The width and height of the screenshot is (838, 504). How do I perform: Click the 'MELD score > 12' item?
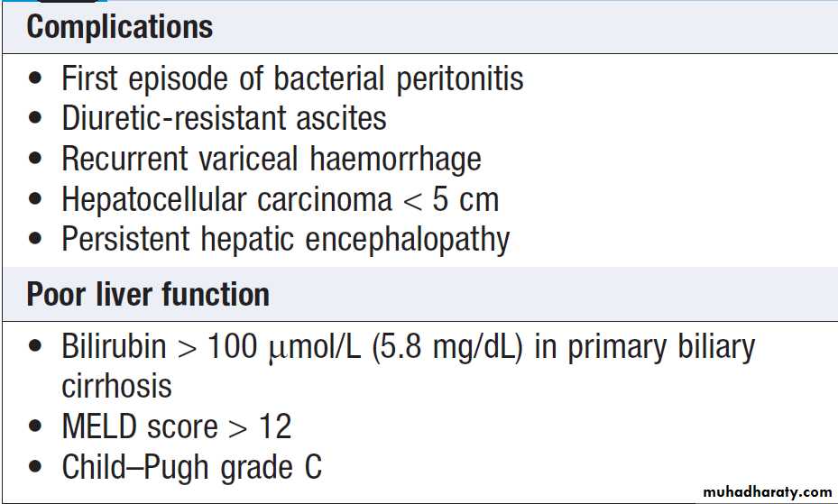(177, 426)
